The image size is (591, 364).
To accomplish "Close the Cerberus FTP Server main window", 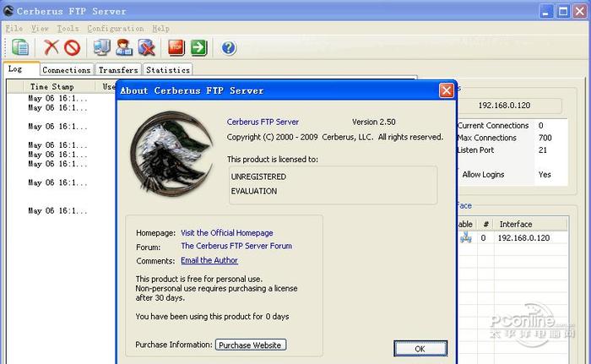I will tap(581, 11).
